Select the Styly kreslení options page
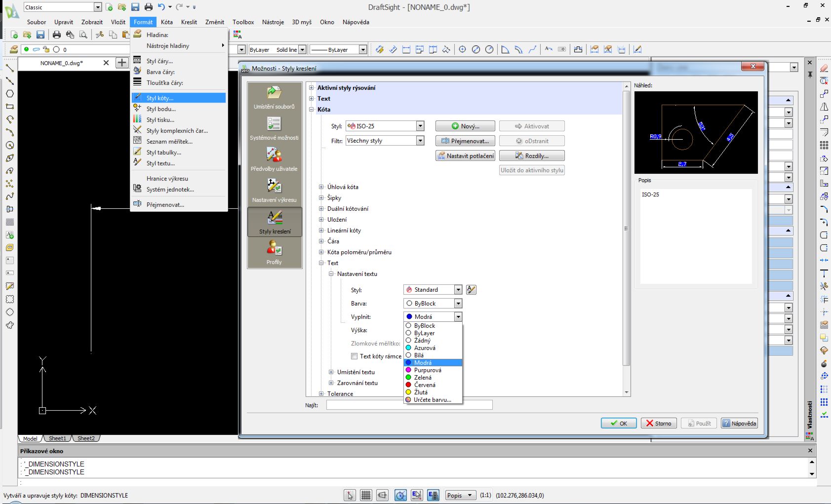Screen dimensions: 831x504 (x=275, y=222)
